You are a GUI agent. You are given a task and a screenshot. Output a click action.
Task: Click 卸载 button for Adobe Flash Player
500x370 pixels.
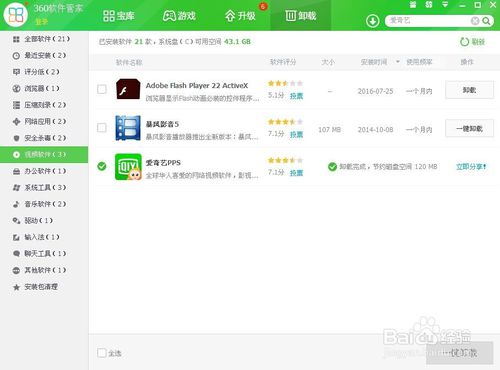click(469, 90)
